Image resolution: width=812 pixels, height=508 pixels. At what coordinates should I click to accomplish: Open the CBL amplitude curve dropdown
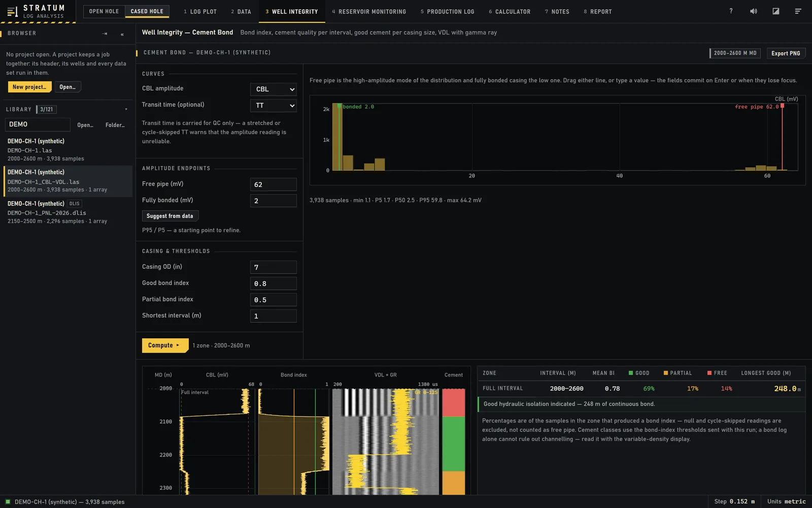tap(274, 89)
